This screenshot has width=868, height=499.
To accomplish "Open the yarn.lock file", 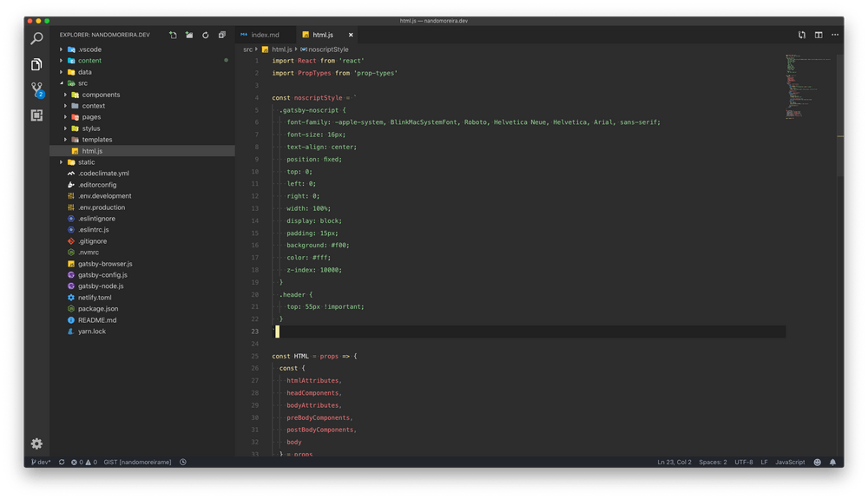I will 91,332.
